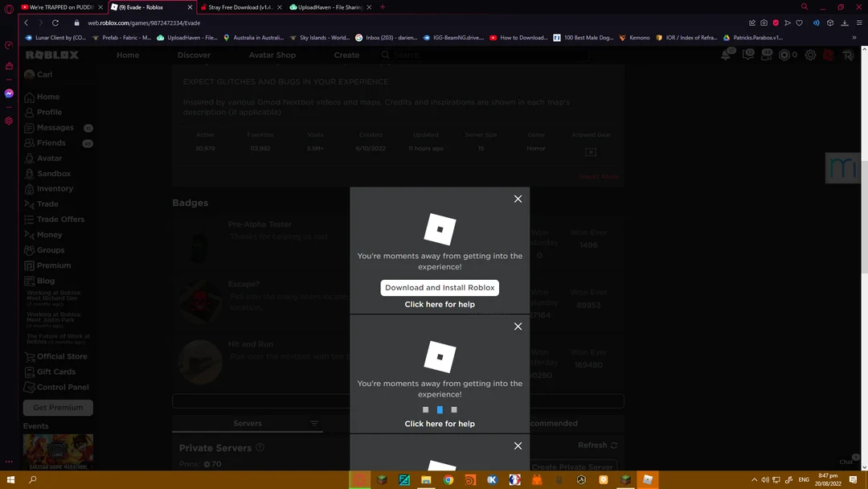The width and height of the screenshot is (868, 489).
Task: Open the servers filter dropdown
Action: 313,423
